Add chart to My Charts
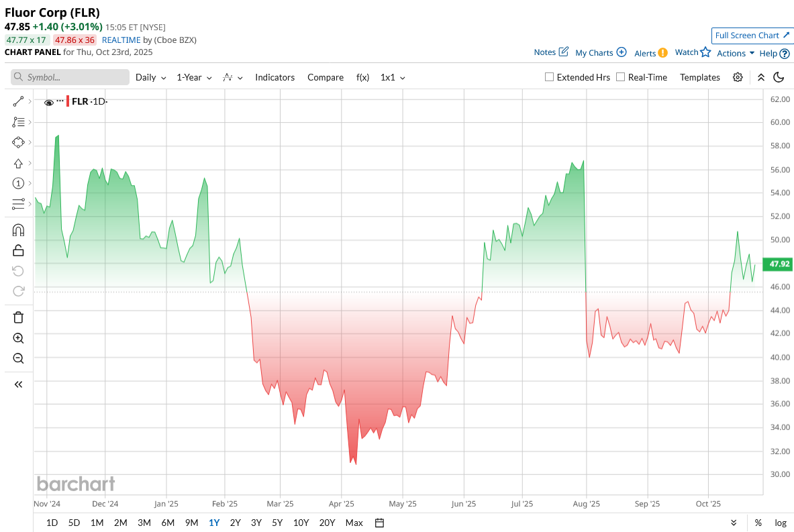Image resolution: width=794 pixels, height=532 pixels. 622,52
